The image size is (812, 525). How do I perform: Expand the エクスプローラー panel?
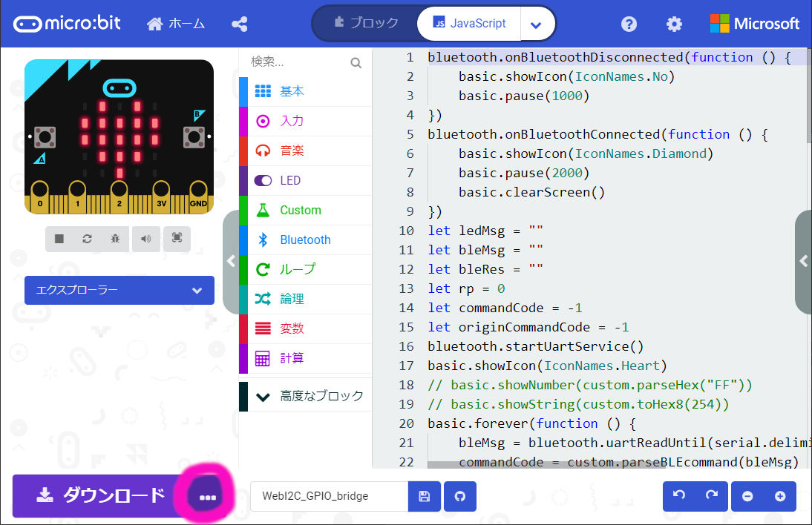119,291
